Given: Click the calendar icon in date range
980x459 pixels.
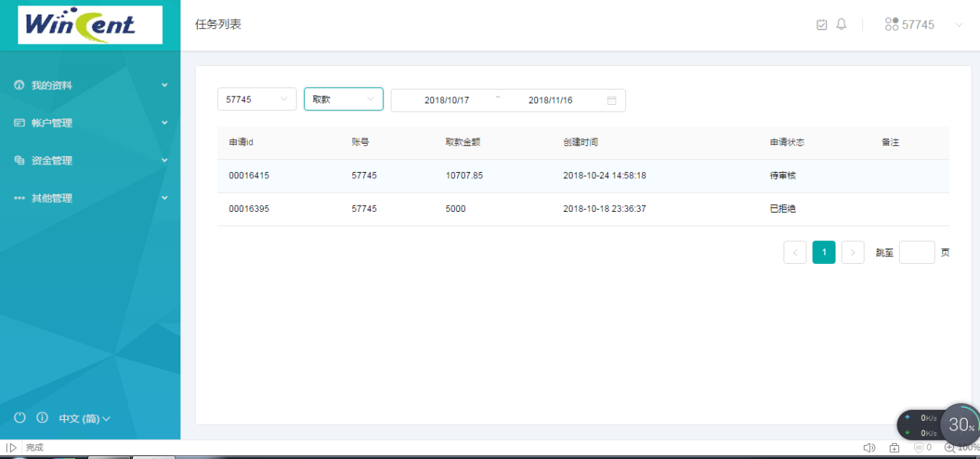Looking at the screenshot, I should [x=612, y=100].
